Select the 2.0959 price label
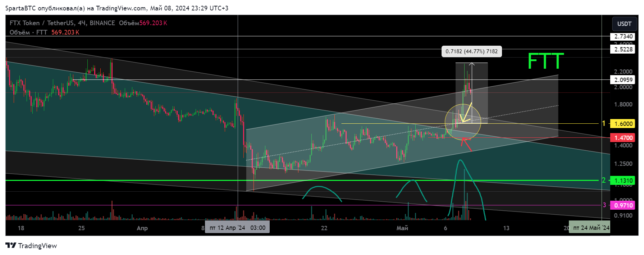Viewport: 644px width, 255px height. pyautogui.click(x=623, y=80)
